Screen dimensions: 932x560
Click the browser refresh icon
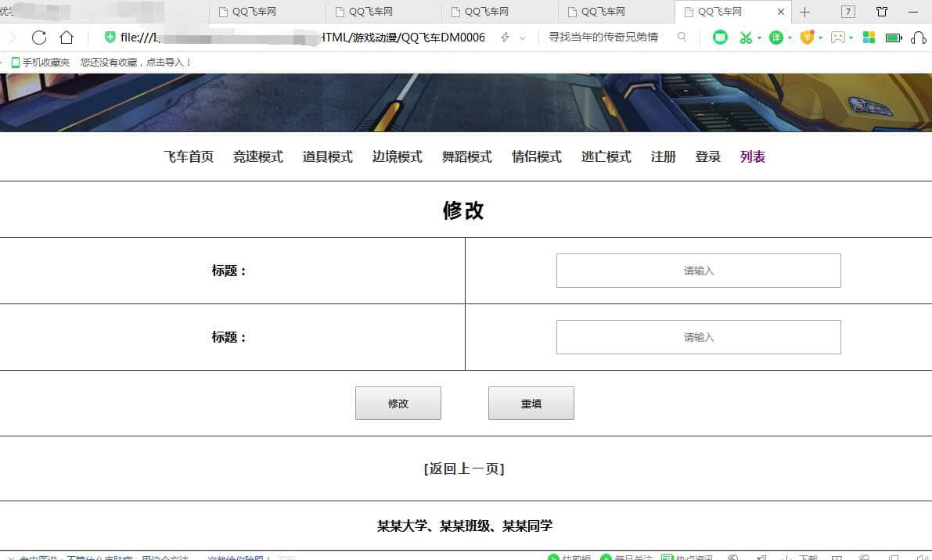[x=39, y=38]
